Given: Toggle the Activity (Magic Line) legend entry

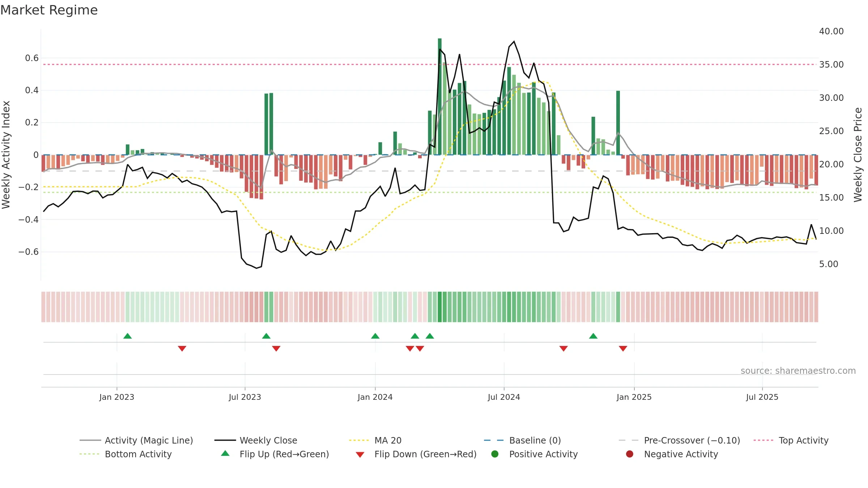Looking at the screenshot, I should (x=136, y=440).
